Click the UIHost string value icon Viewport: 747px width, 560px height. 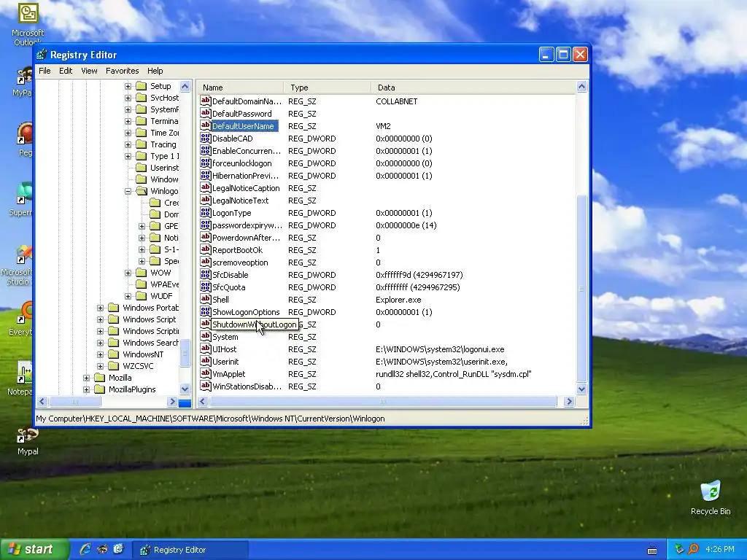[x=205, y=349]
